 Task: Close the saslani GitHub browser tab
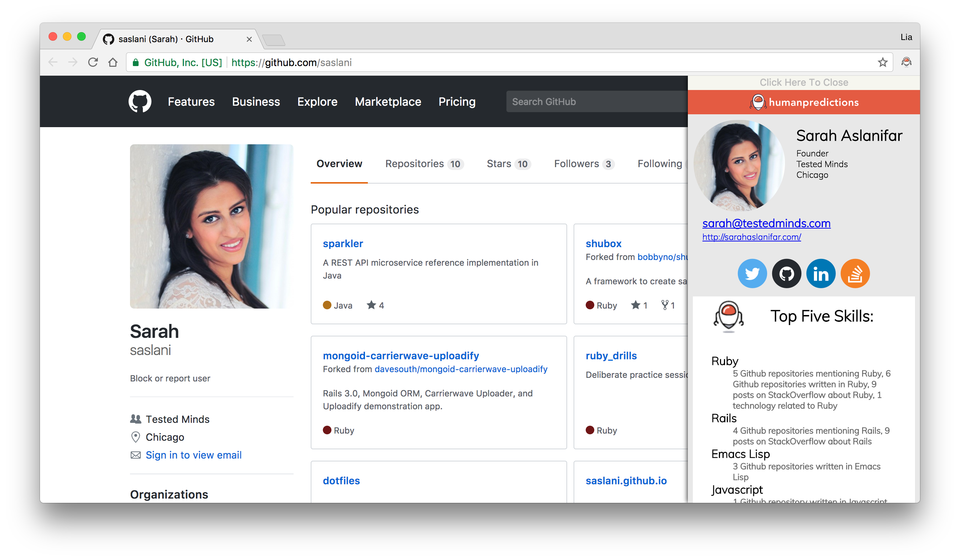pos(249,39)
